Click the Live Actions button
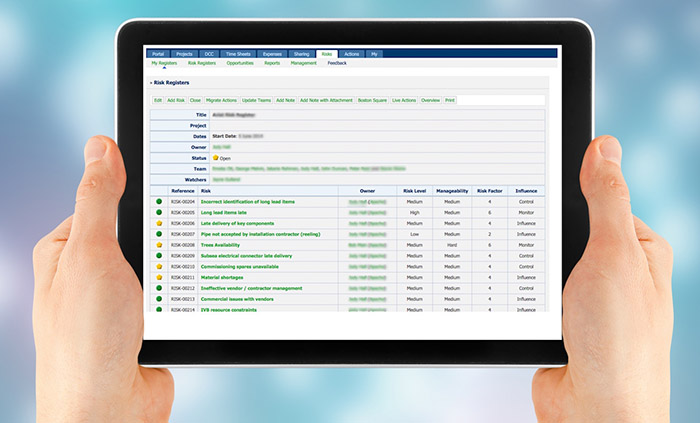Image resolution: width=700 pixels, height=423 pixels. pyautogui.click(x=404, y=100)
